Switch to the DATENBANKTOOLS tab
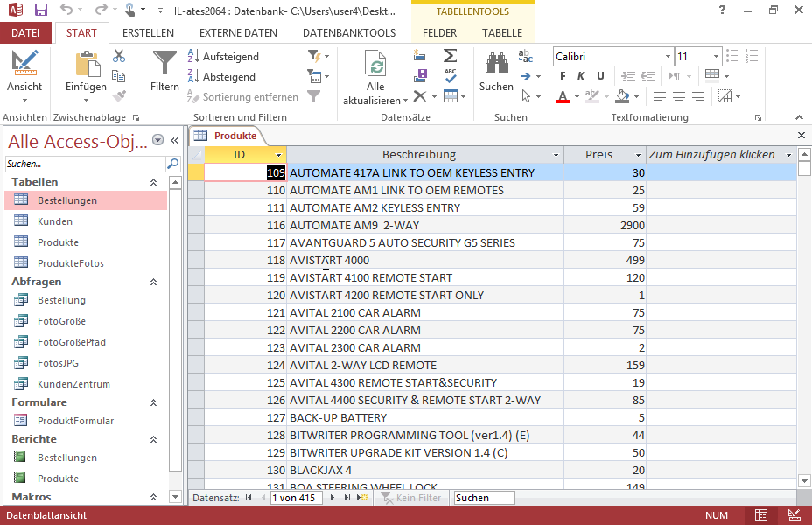 click(349, 33)
